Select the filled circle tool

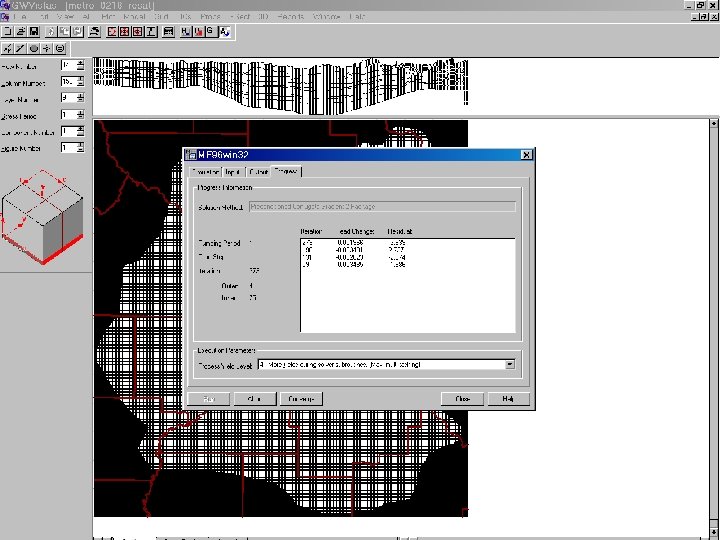point(34,48)
